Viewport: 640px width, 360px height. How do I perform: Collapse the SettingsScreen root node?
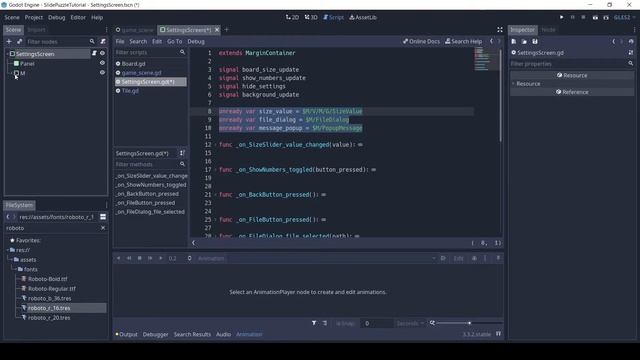point(7,54)
